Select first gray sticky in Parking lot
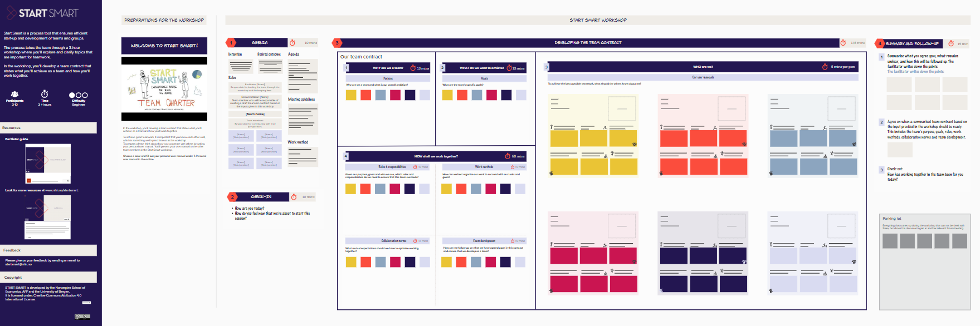This screenshot has height=326, width=980. 890,241
